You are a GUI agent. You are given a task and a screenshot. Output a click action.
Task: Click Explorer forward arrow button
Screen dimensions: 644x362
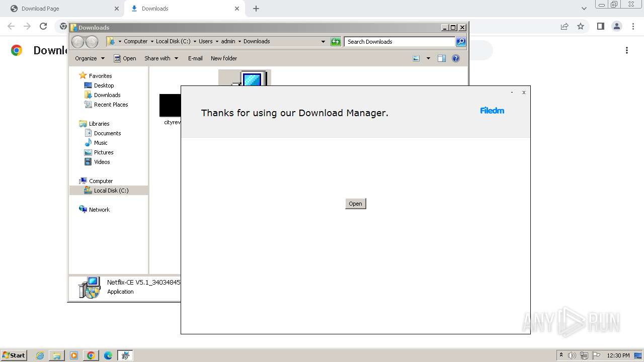coord(92,42)
